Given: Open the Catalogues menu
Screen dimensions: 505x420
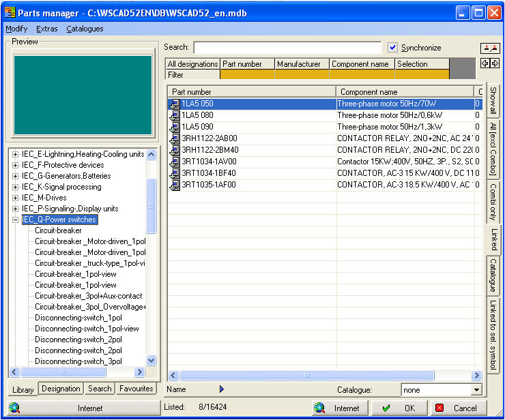Looking at the screenshot, I should tap(85, 29).
